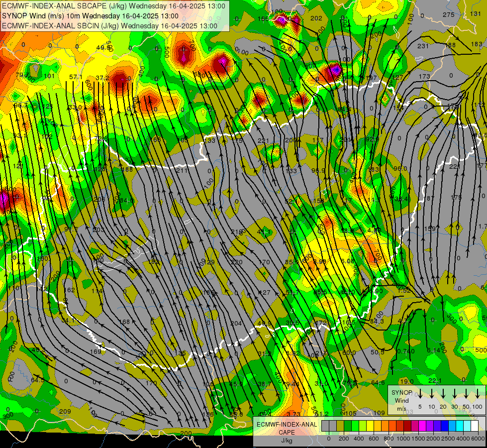The image size is (487, 448).
Task: Pick the pure blue CAPE legend swatch
Action: (x=444, y=426)
